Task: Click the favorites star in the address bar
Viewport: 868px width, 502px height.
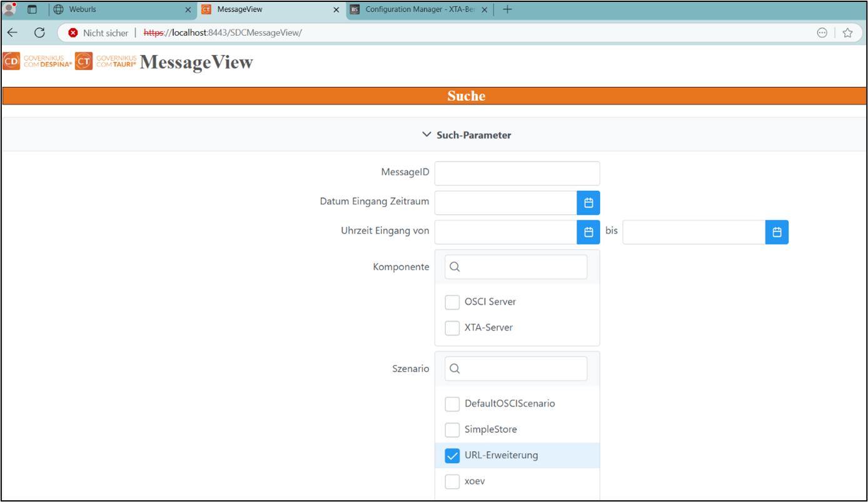Action: click(847, 33)
